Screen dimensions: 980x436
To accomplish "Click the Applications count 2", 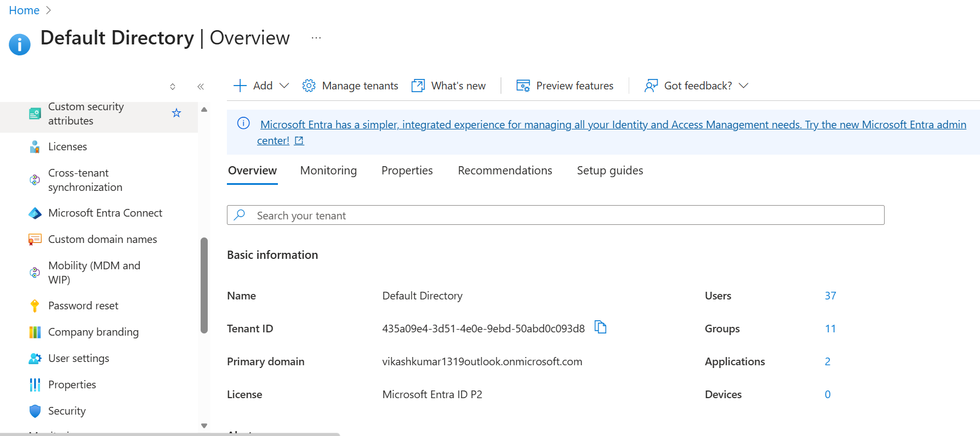I will [828, 361].
